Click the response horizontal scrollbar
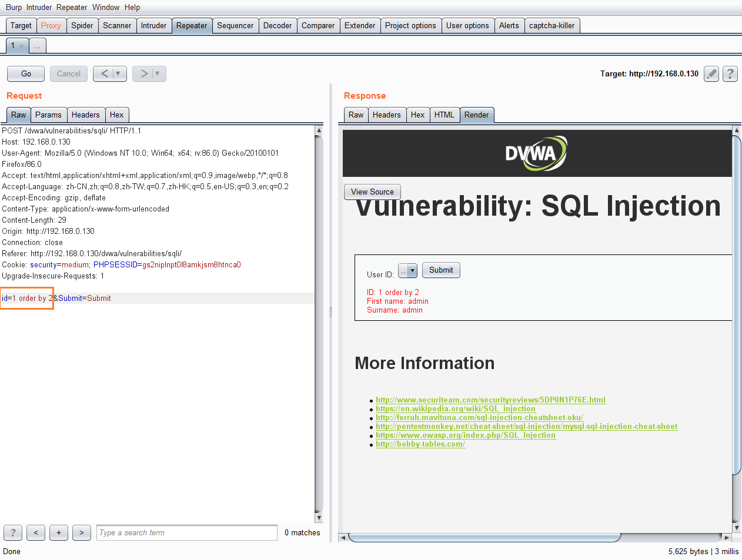Viewport: 742px width, 560px height. click(x=485, y=538)
